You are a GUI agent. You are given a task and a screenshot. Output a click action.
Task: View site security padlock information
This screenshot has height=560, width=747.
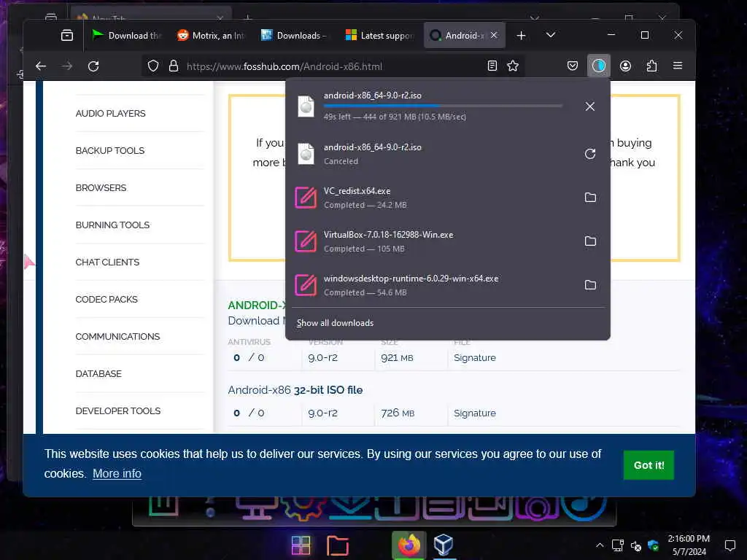point(174,66)
